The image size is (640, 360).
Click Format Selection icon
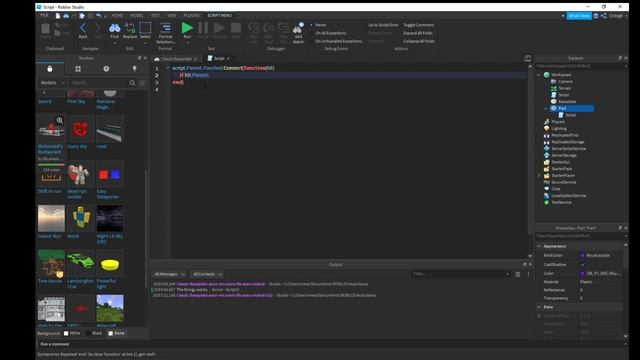coord(165,28)
